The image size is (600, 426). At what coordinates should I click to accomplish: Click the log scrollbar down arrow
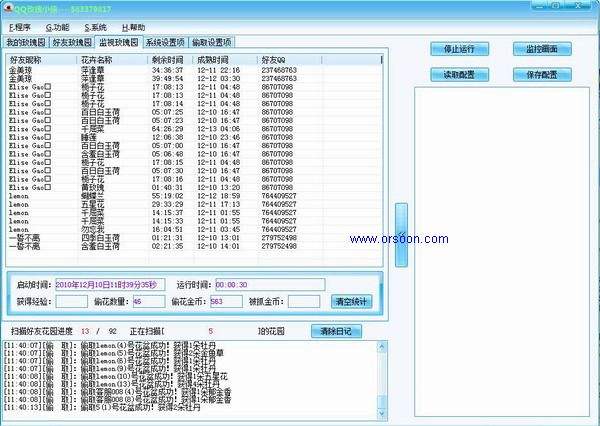382,413
